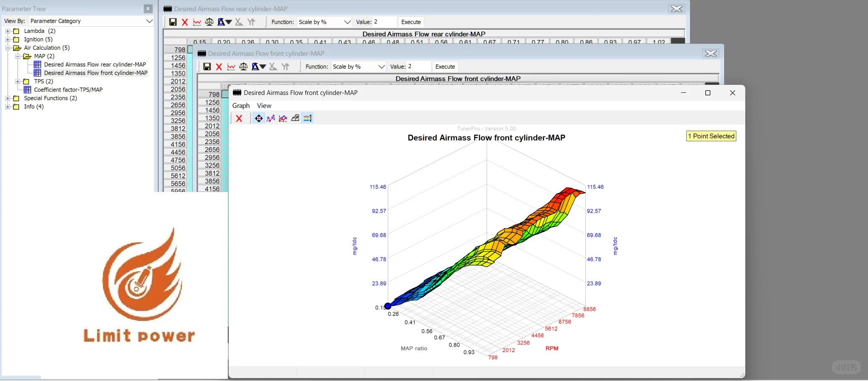Viewport: 868px width, 381px height.
Task: Open the Graph menu
Action: (x=241, y=105)
